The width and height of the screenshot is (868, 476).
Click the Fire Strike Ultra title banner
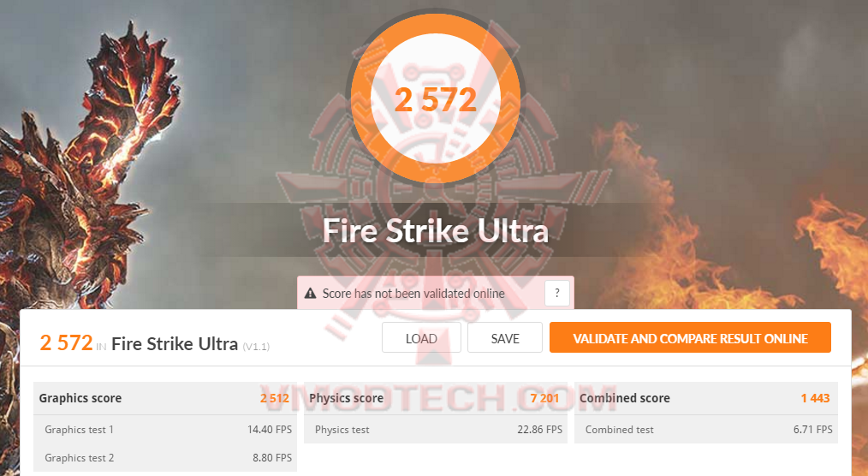(436, 230)
